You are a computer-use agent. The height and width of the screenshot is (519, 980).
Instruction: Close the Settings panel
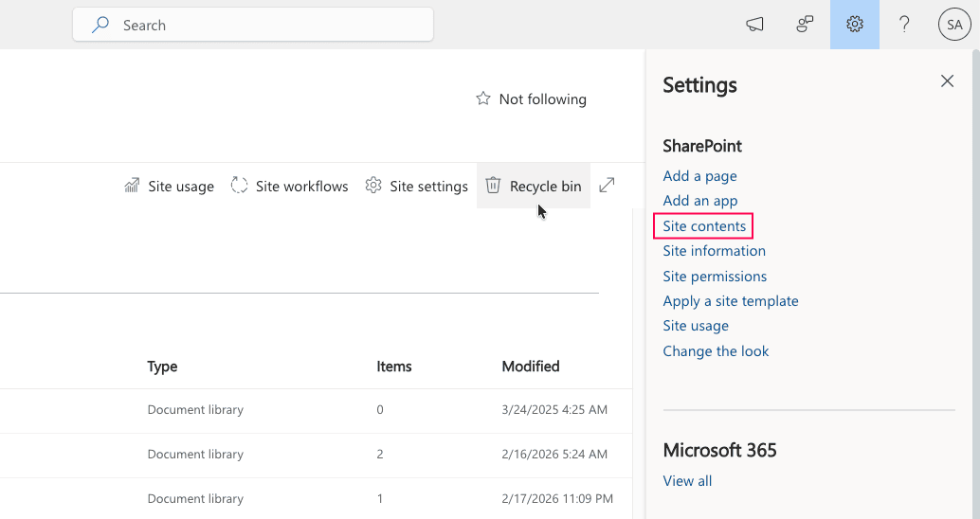point(947,81)
